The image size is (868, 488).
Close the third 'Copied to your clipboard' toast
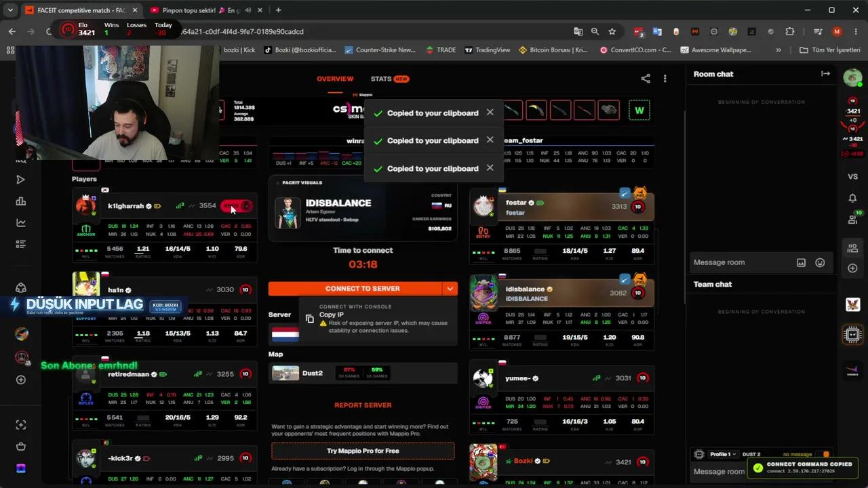(x=490, y=168)
